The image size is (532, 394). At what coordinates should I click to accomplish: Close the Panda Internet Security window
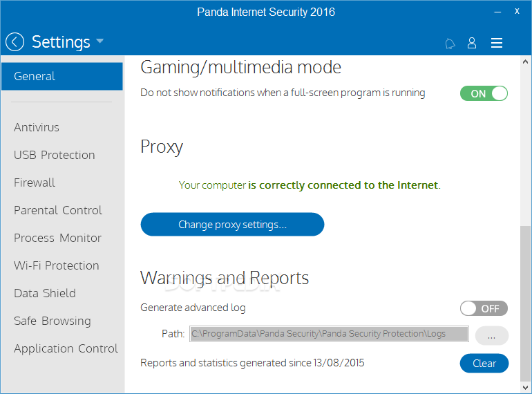click(x=517, y=12)
